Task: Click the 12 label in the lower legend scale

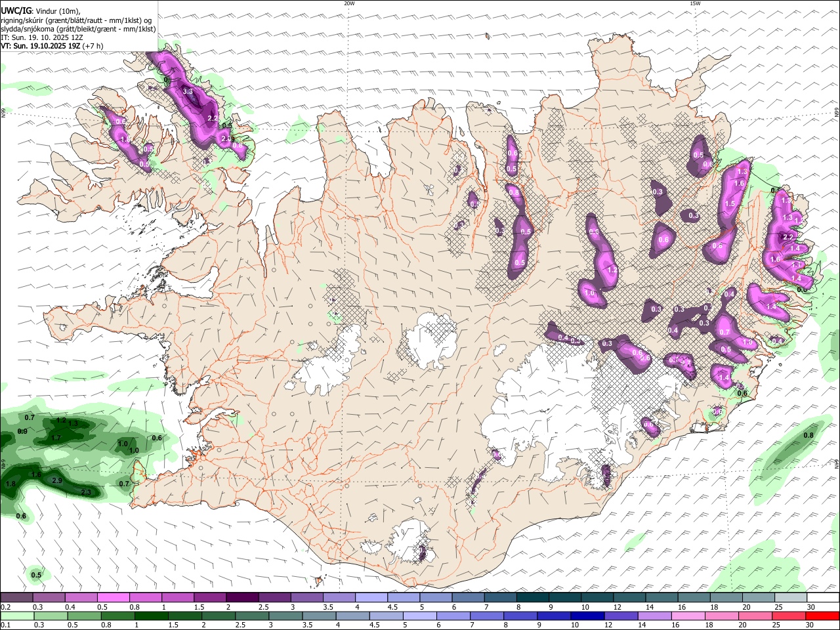Action: pyautogui.click(x=608, y=625)
